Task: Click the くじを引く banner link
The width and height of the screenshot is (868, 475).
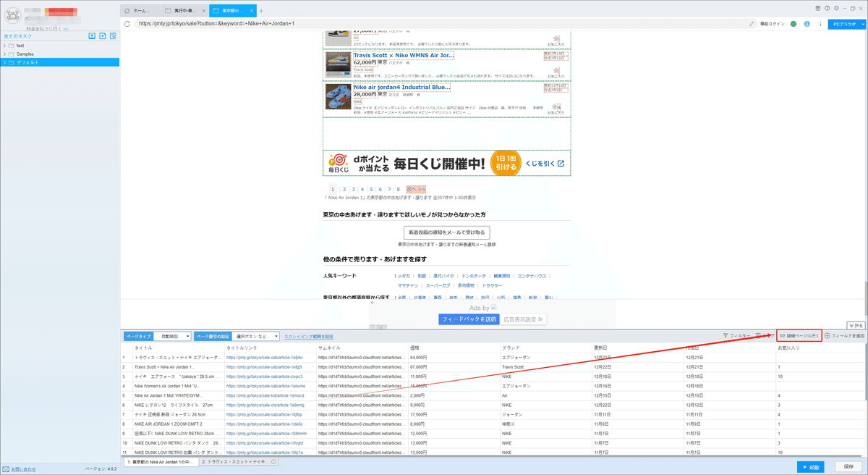Action: pos(545,163)
